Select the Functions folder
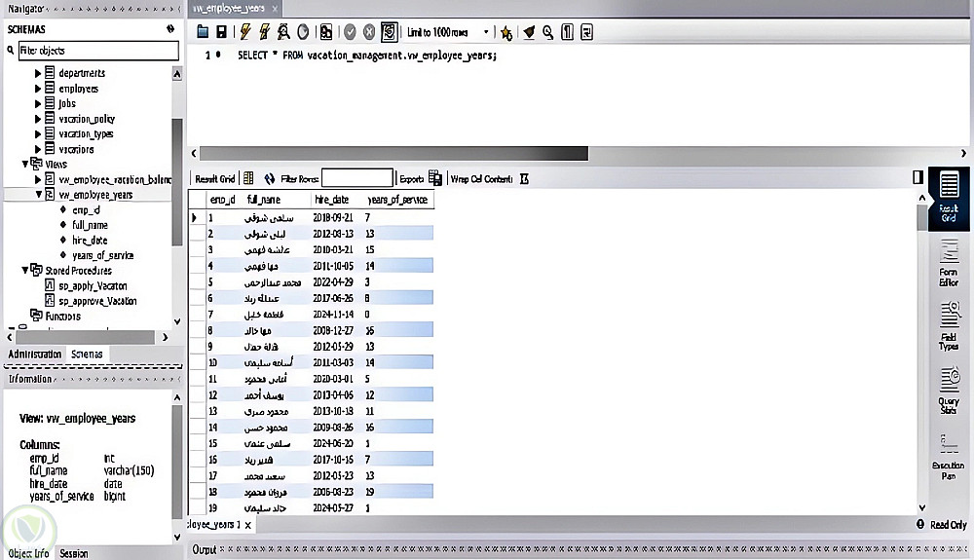 [62, 316]
